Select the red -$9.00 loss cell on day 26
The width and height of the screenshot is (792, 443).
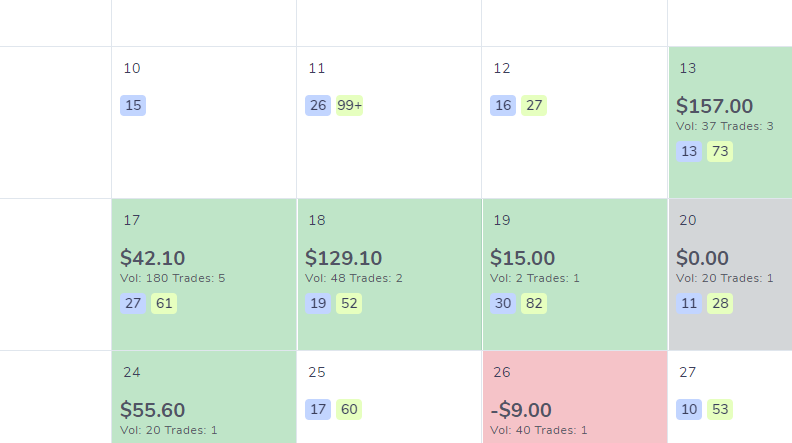(575, 397)
